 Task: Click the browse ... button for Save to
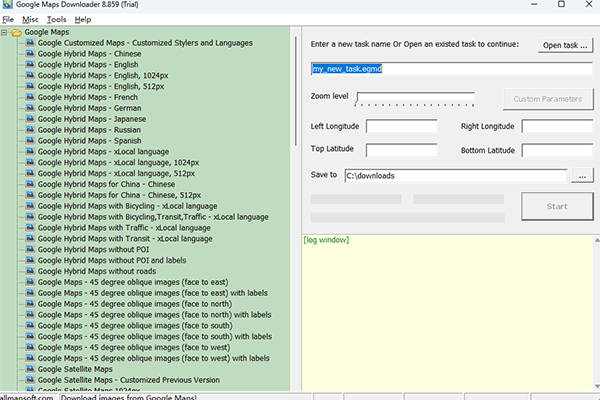(582, 176)
